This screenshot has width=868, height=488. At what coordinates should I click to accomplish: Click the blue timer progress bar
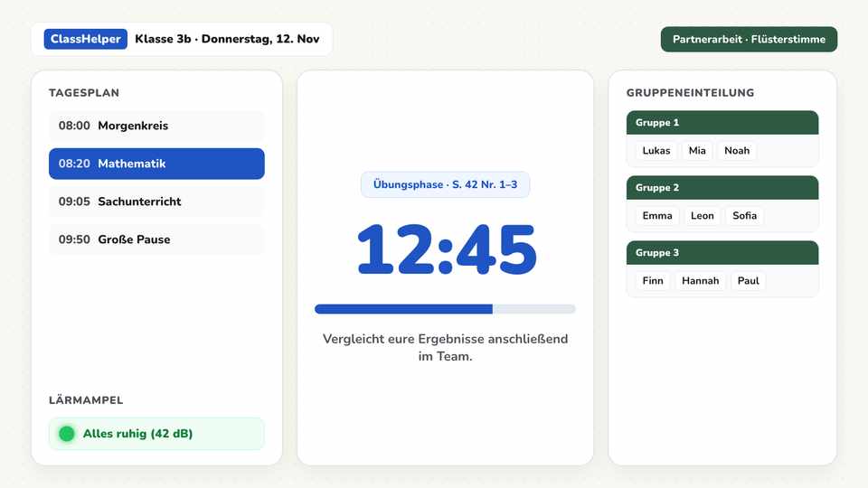(445, 309)
